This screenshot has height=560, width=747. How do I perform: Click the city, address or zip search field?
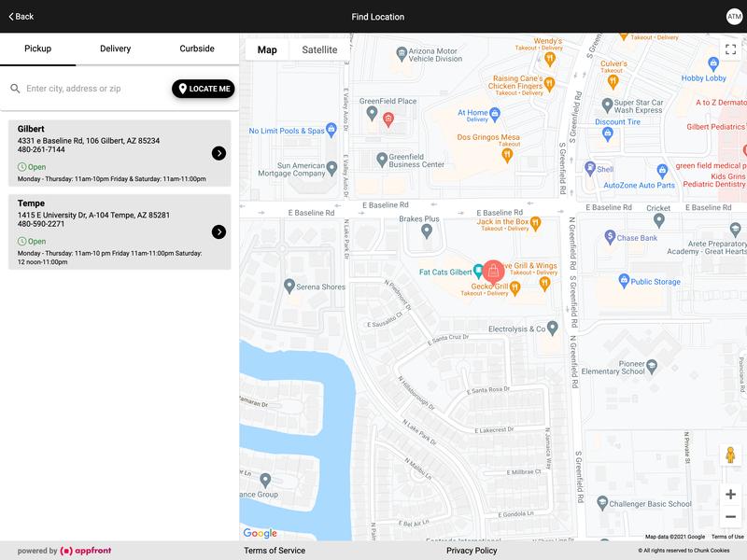95,89
